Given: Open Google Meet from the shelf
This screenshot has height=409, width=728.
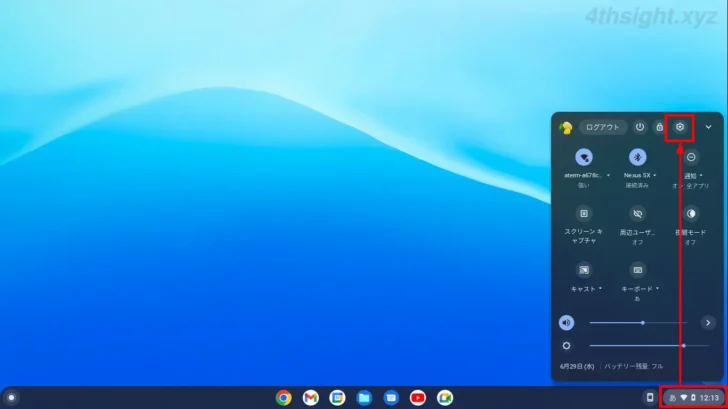Looking at the screenshot, I should [445, 398].
